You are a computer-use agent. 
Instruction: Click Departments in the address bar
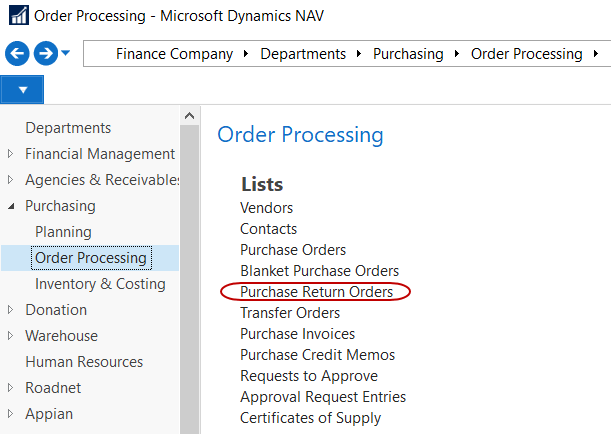click(x=303, y=54)
